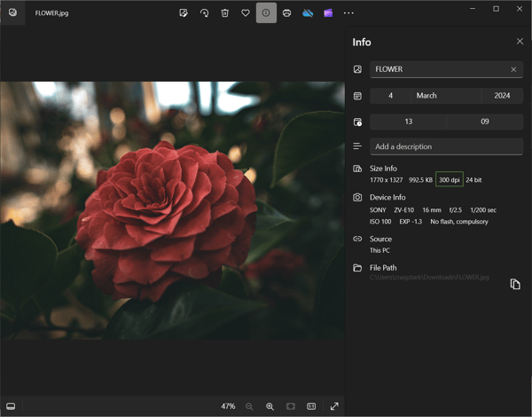The height and width of the screenshot is (417, 532).
Task: Close the Info panel
Action: 520,42
